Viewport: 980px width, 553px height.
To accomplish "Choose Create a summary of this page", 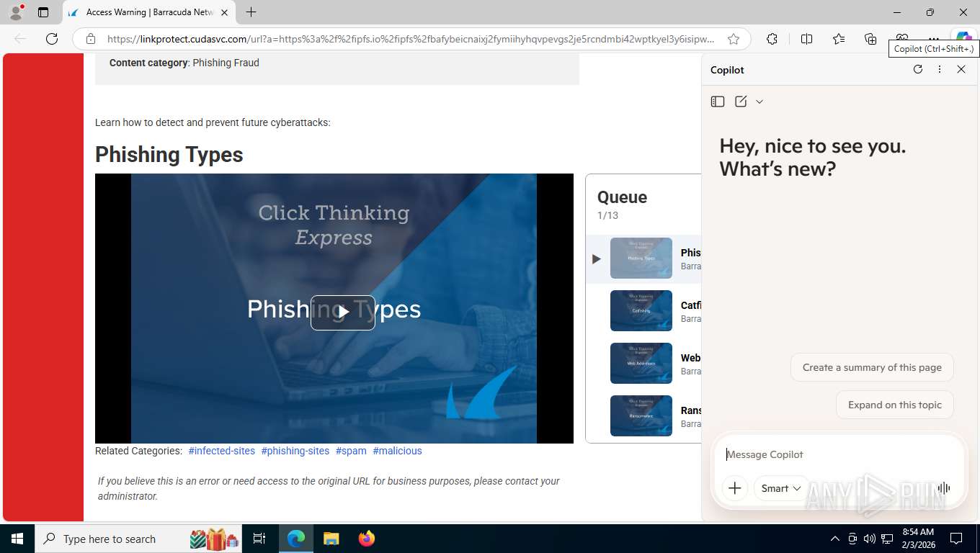I will [x=872, y=367].
